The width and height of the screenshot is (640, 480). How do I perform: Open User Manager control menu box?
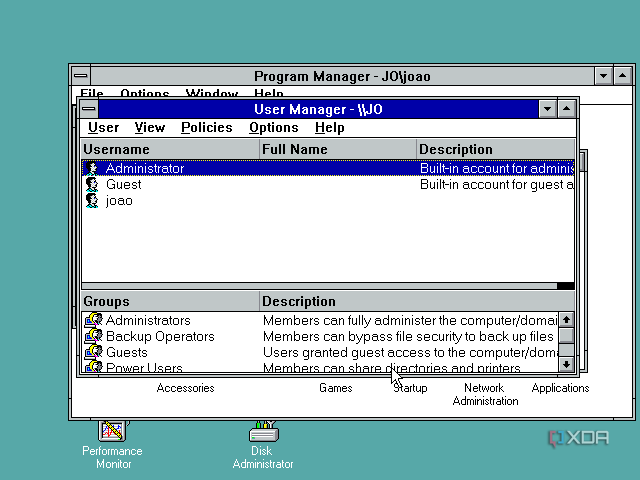[x=89, y=109]
